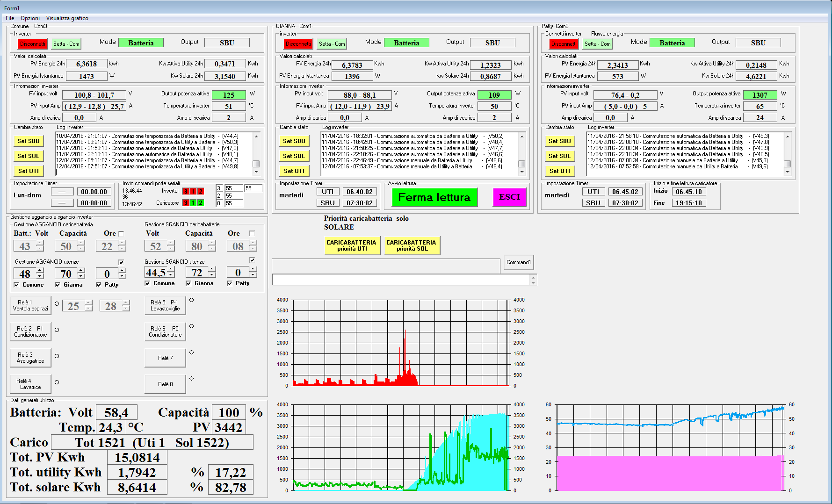The image size is (832, 504).
Task: Click the 07:30:02 SBU timer in Patty panel
Action: 625,203
